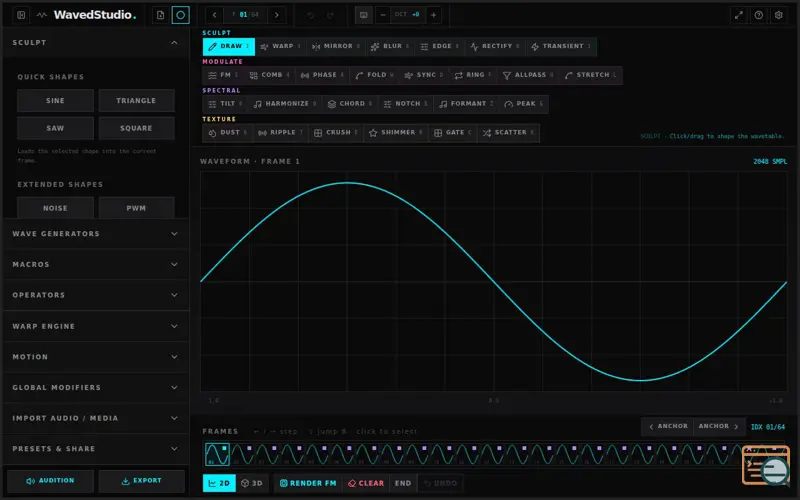Screen dimensions: 800x500
Task: Decrease octave with the minus button
Action: (383, 15)
